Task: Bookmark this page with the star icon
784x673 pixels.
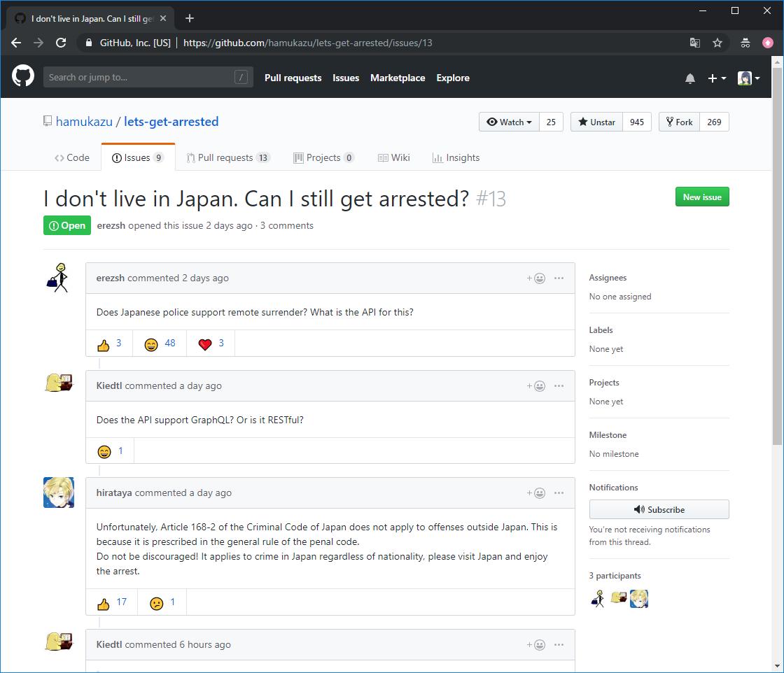Action: (x=717, y=43)
